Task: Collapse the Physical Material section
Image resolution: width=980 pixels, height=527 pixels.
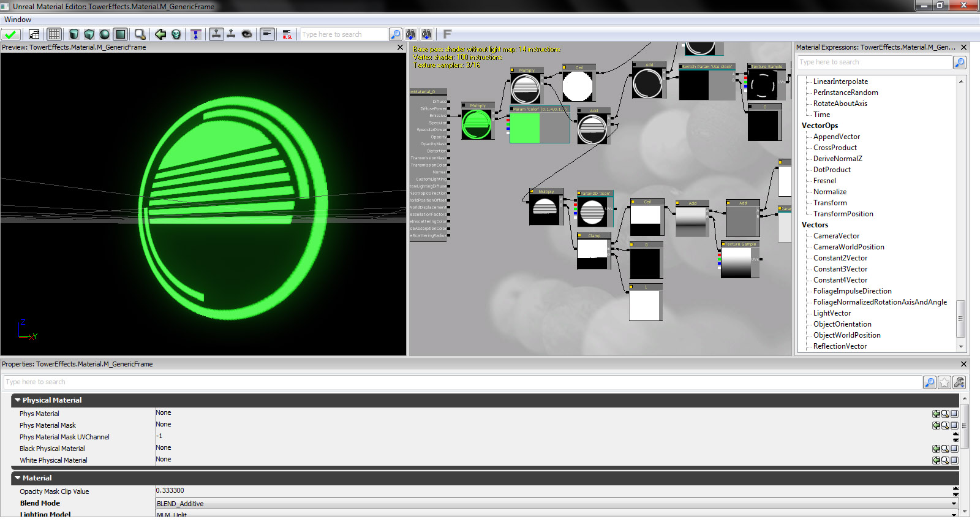Action: 18,400
